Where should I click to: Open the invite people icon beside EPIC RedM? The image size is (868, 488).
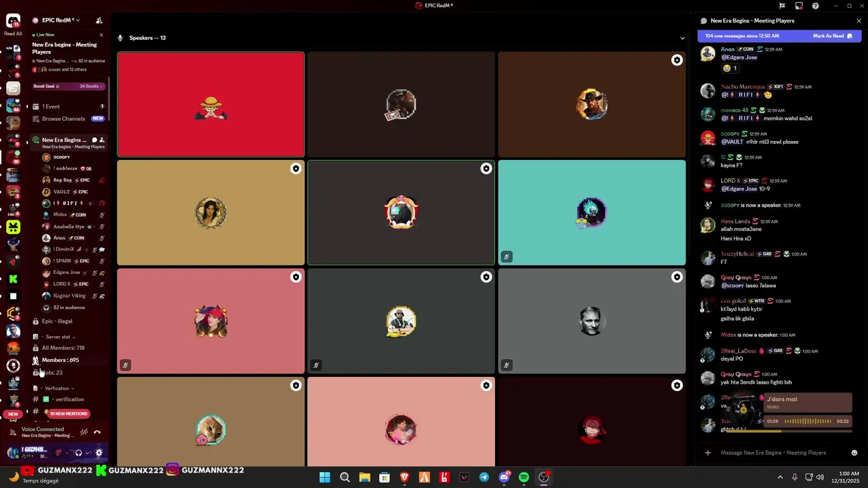[x=99, y=20]
